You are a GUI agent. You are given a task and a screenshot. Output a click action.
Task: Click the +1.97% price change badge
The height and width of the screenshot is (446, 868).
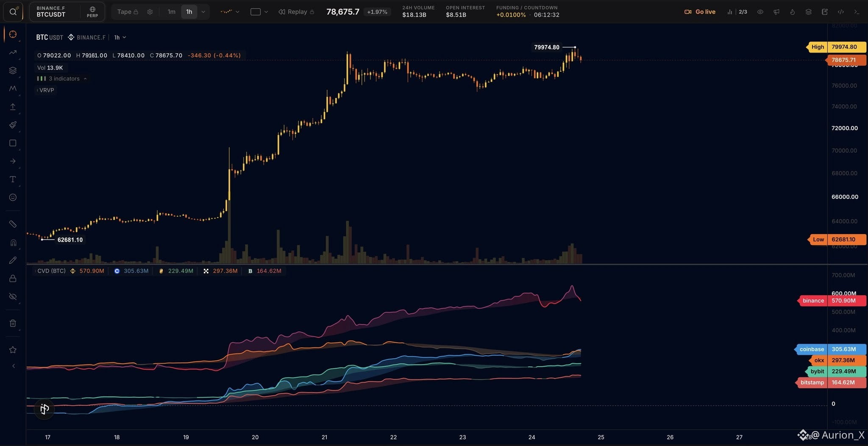377,12
